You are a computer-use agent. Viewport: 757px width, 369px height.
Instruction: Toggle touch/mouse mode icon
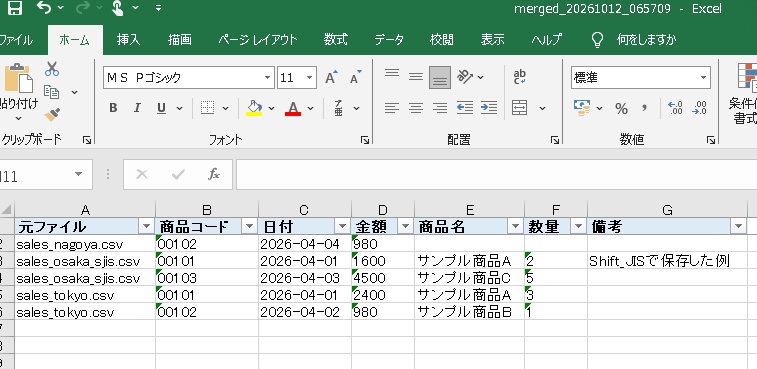click(117, 8)
